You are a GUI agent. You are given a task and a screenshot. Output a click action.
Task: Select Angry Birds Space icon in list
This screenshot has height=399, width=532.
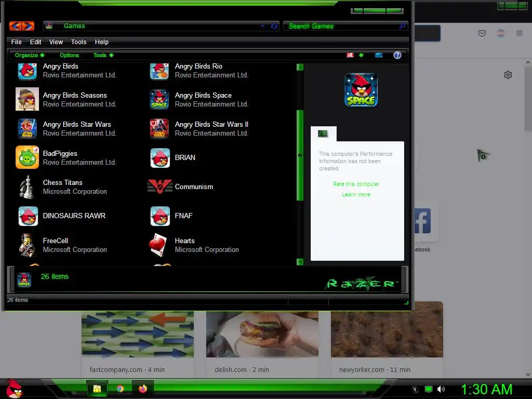(159, 99)
